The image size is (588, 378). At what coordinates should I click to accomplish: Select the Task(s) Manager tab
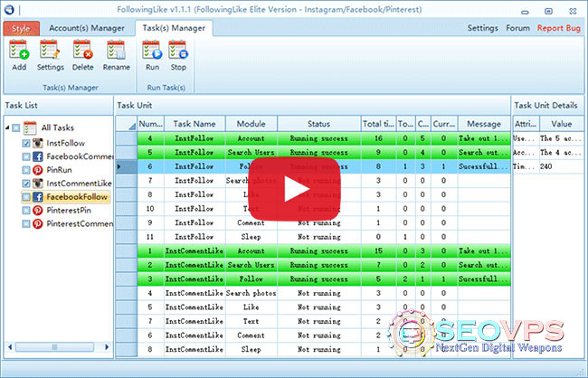click(x=174, y=28)
